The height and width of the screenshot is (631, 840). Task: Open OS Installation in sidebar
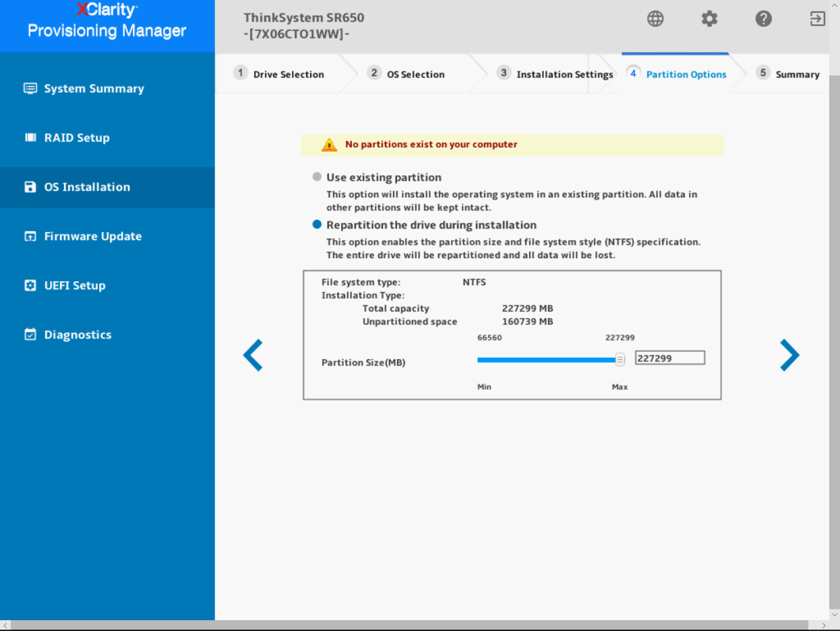107,187
